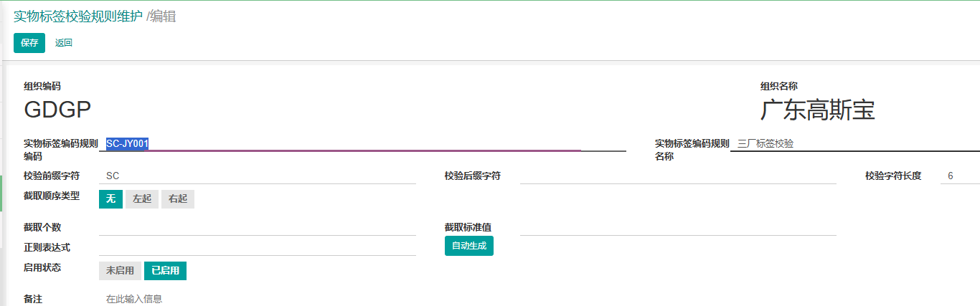This screenshot has width=980, height=306.
Task: Click the 校验后缀字符 input field
Action: (677, 176)
